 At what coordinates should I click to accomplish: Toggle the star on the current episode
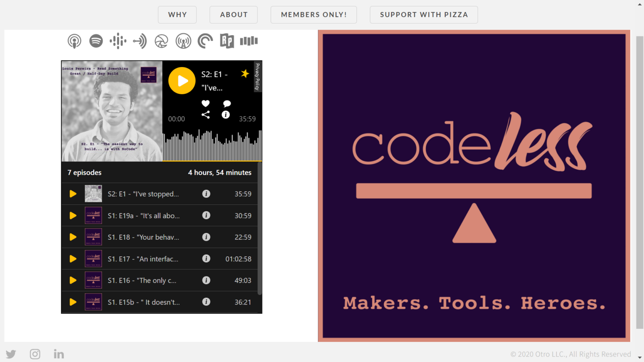[245, 74]
